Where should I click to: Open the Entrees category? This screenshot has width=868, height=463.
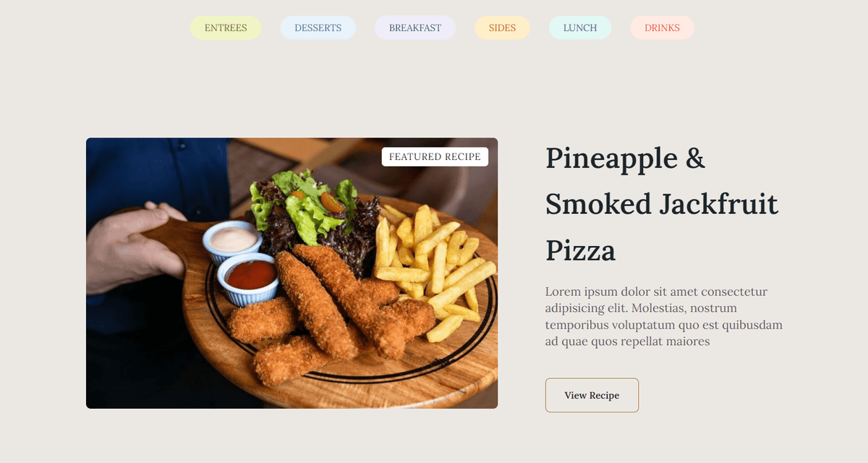pyautogui.click(x=226, y=28)
